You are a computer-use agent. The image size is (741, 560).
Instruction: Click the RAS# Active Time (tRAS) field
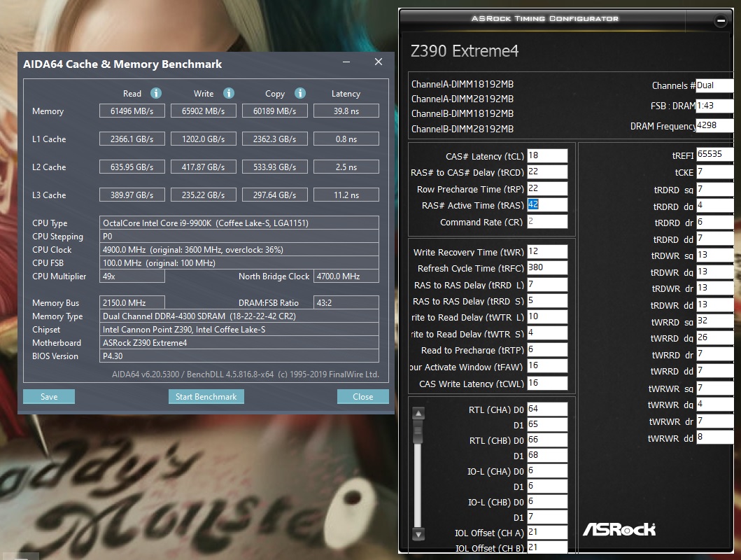tap(547, 204)
